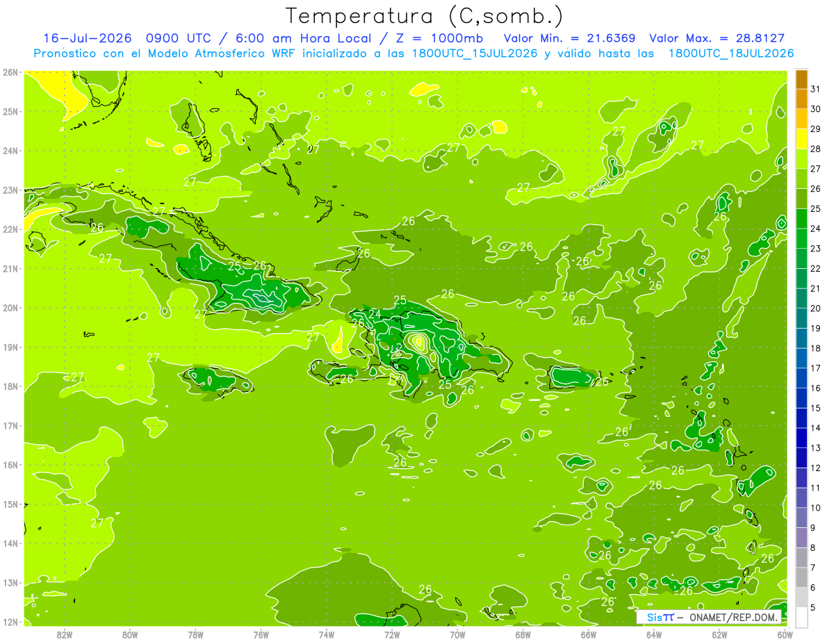Select the date text "16-Jul-2026"
The image size is (834, 644).
point(88,38)
